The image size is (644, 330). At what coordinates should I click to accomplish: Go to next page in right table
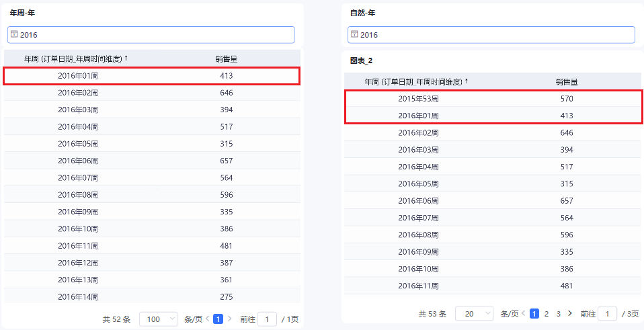(x=570, y=313)
